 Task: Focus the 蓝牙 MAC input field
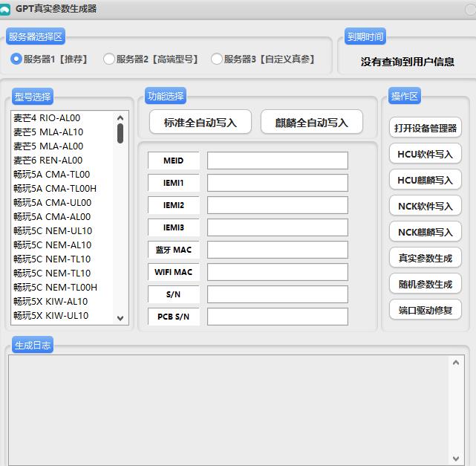click(x=278, y=250)
